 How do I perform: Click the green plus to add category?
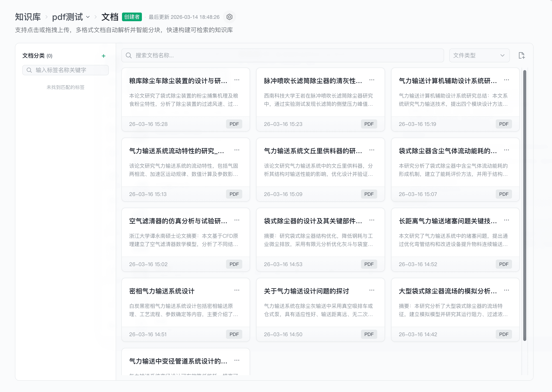104,56
